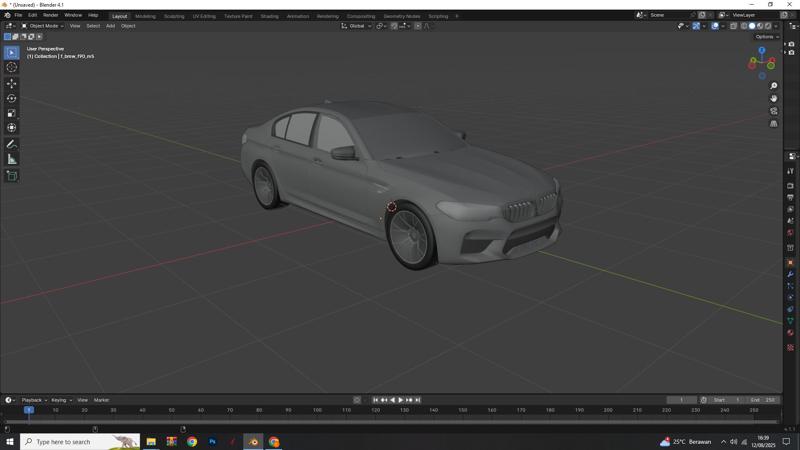The image size is (800, 450).
Task: Switch to Modeling workspace tab
Action: (x=145, y=16)
